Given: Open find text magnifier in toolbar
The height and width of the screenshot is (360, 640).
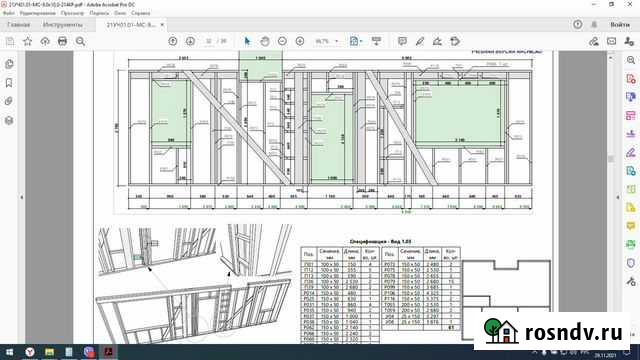Looking at the screenshot, I should pyautogui.click(x=80, y=41).
